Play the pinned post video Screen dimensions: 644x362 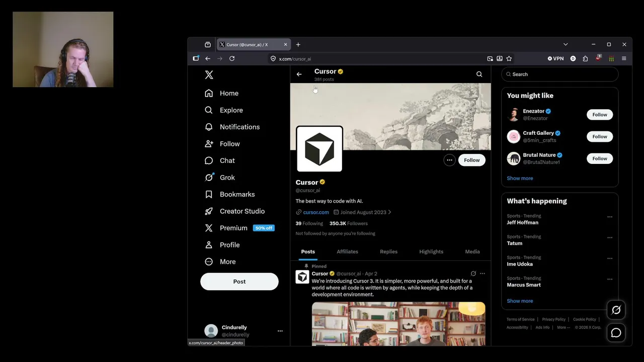point(398,324)
